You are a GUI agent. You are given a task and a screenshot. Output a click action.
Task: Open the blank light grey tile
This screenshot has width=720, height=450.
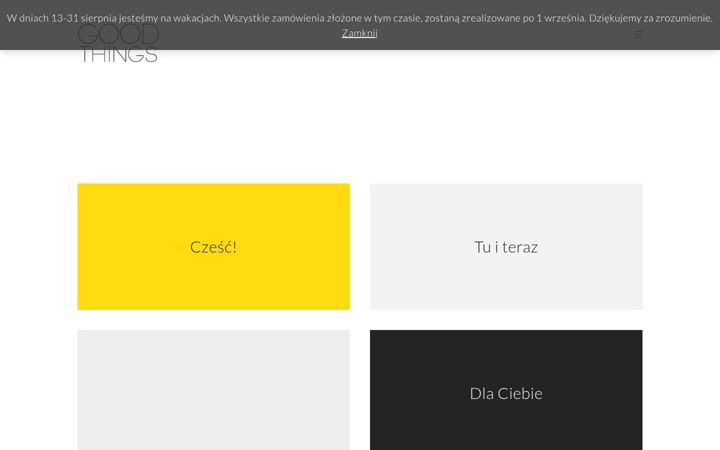coord(214,390)
